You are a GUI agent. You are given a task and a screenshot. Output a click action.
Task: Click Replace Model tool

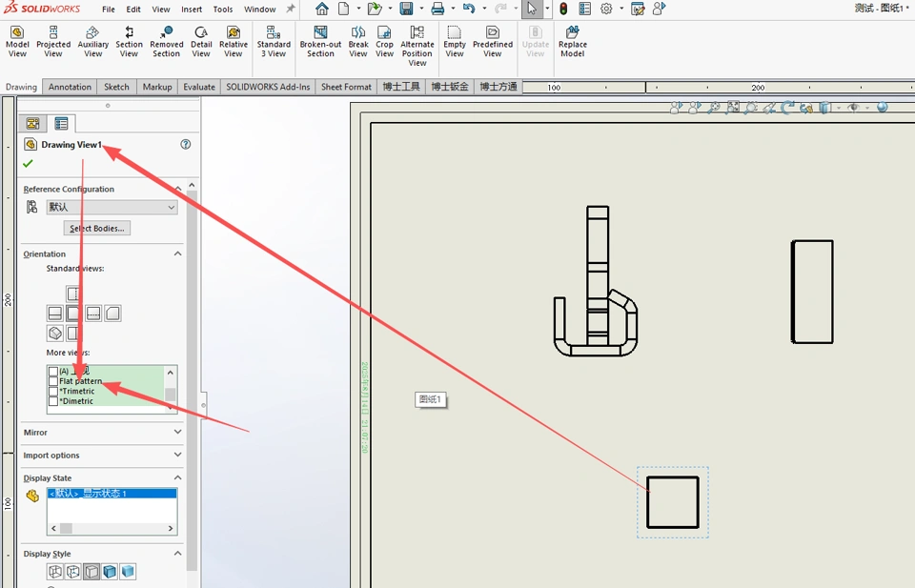click(573, 41)
